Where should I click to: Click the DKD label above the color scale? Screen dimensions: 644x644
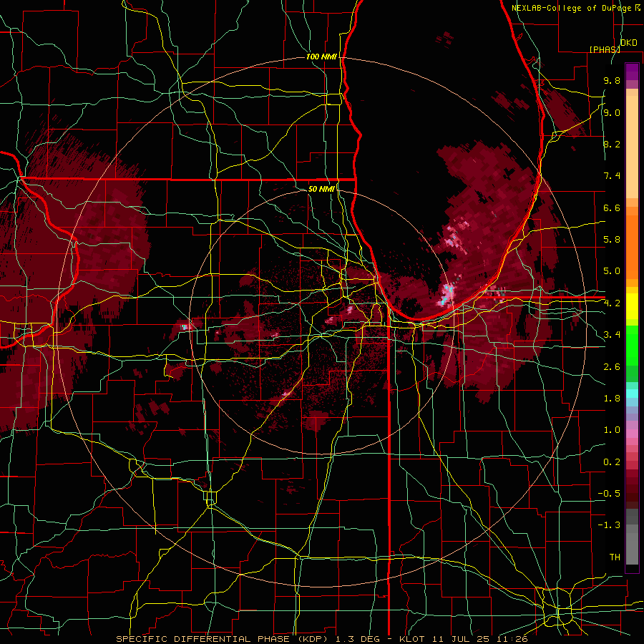[x=629, y=43]
